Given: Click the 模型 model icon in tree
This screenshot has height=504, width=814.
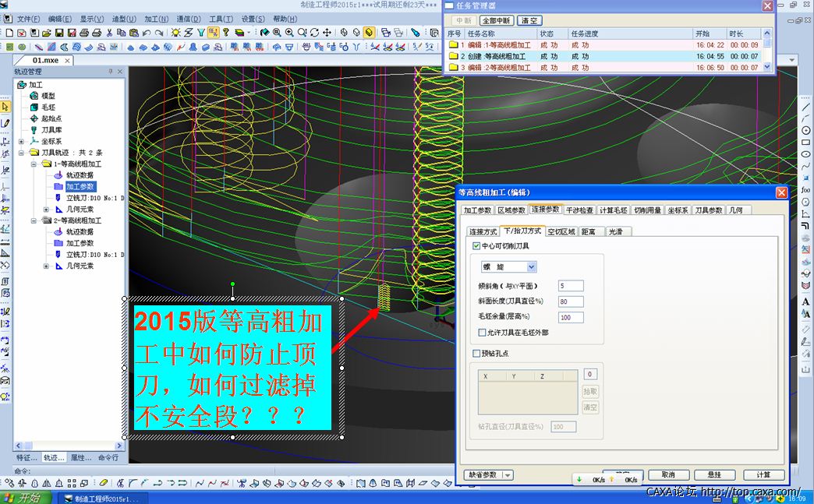Looking at the screenshot, I should [x=34, y=95].
